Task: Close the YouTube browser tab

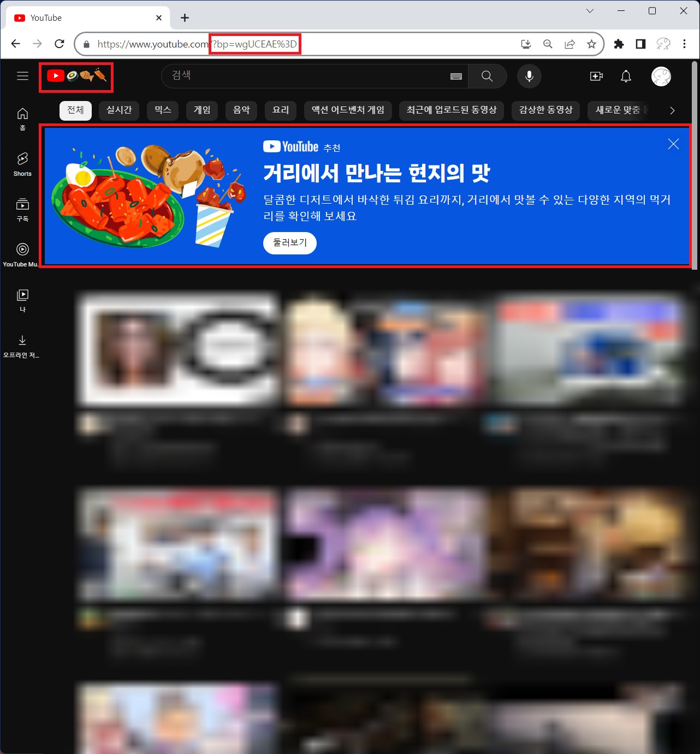Action: (159, 18)
